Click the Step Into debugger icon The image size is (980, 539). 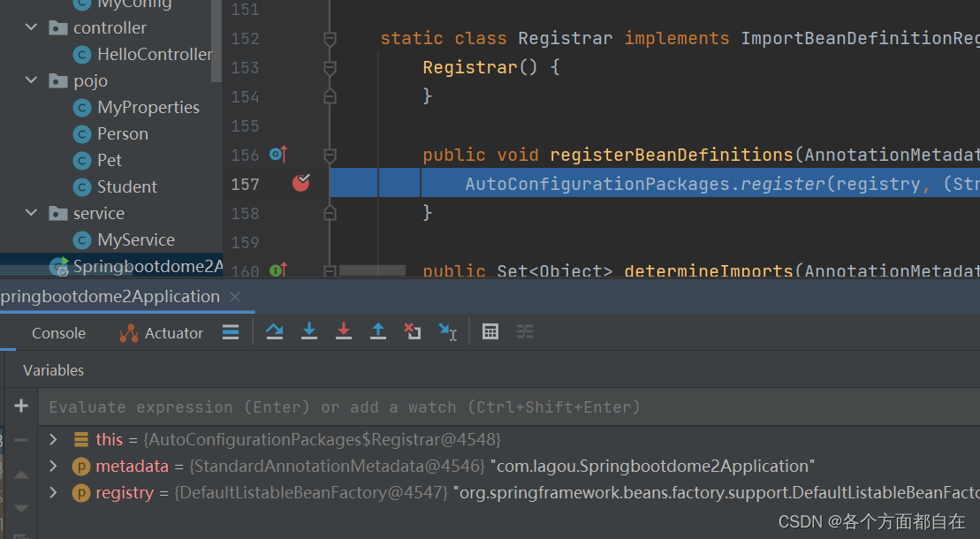tap(308, 331)
